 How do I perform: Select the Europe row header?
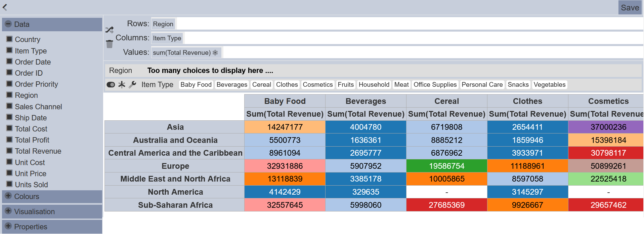point(175,166)
